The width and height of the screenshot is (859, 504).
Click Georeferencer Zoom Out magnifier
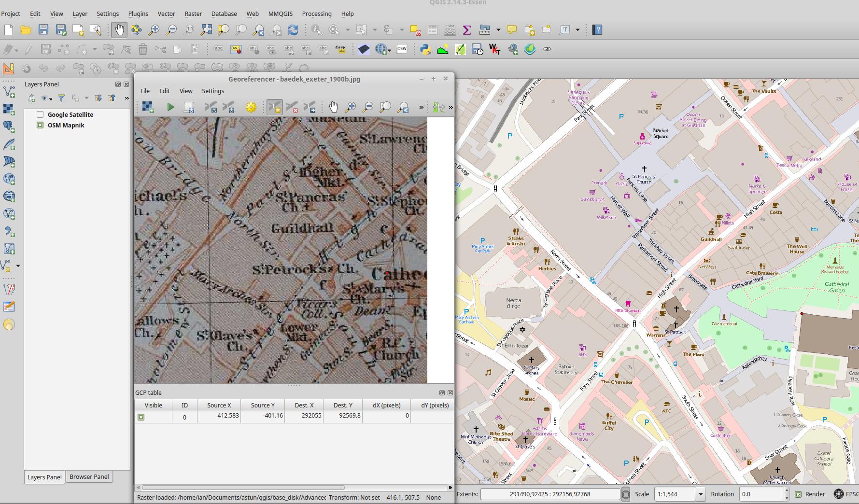pos(368,107)
